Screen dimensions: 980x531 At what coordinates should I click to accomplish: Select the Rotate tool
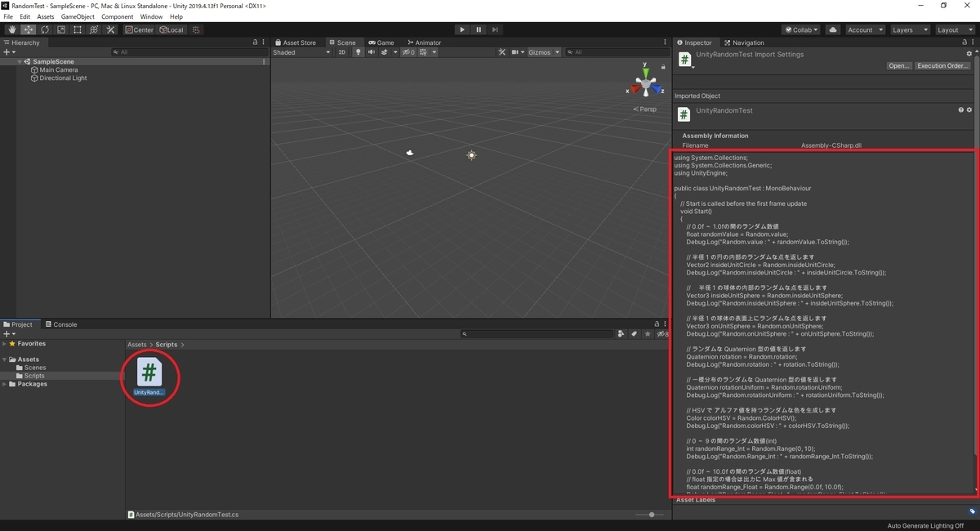44,29
